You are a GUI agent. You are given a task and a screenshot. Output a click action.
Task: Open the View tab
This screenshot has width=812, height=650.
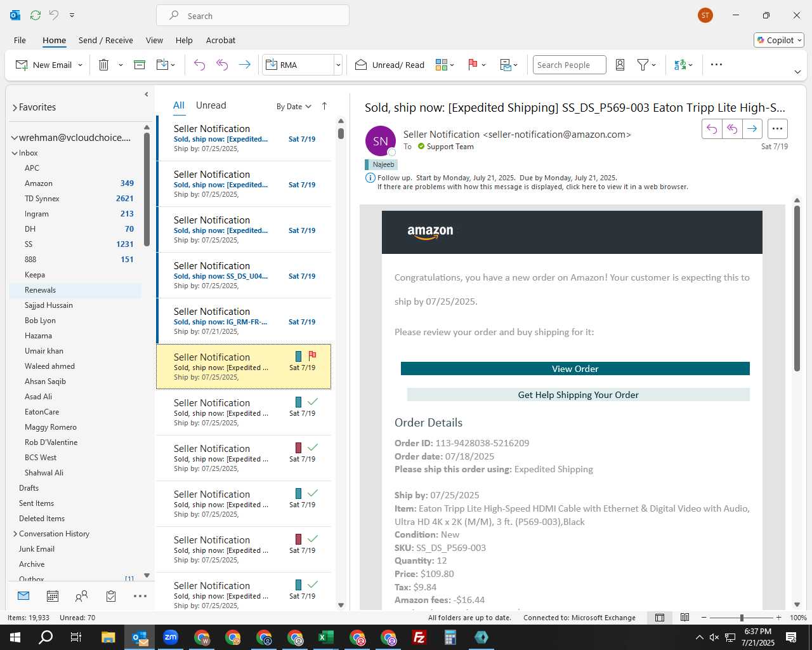(x=154, y=40)
